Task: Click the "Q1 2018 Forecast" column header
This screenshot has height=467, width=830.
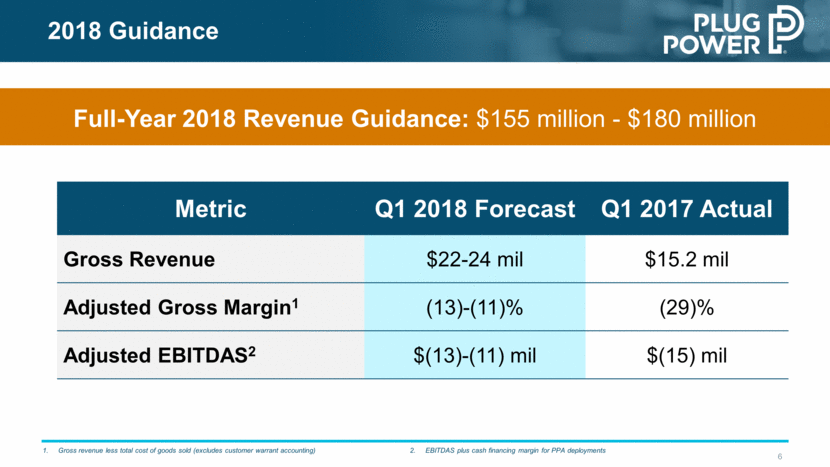Action: (x=475, y=209)
